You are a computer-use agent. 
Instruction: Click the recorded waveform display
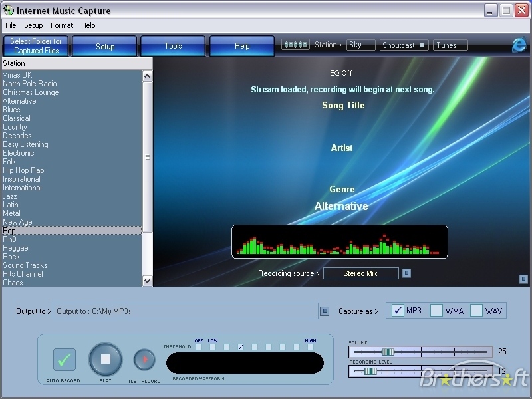pos(245,363)
